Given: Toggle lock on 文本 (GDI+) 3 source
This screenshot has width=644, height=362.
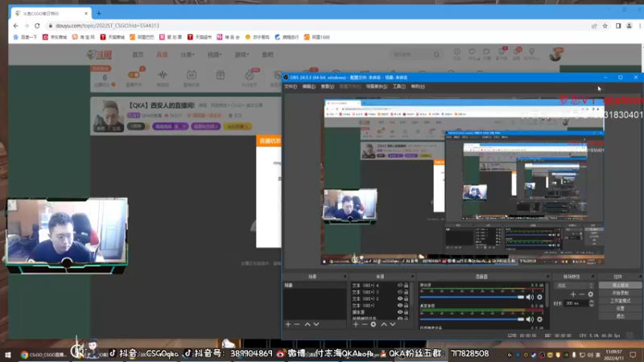Looking at the screenshot, I should [x=407, y=292].
